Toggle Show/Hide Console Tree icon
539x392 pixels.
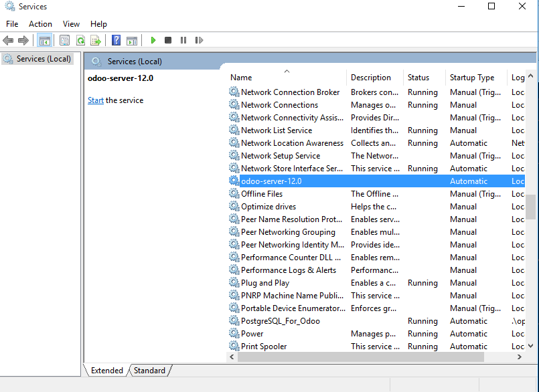44,41
